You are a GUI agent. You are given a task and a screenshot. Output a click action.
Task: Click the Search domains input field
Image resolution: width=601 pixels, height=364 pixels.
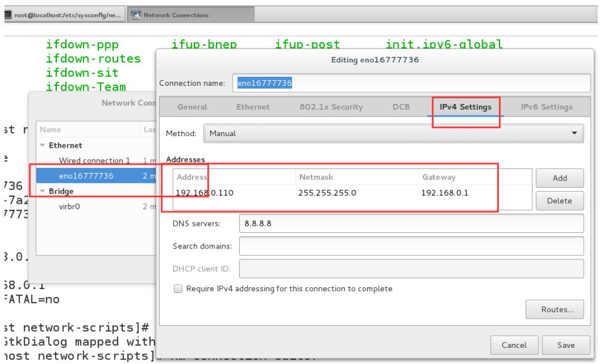(x=411, y=247)
